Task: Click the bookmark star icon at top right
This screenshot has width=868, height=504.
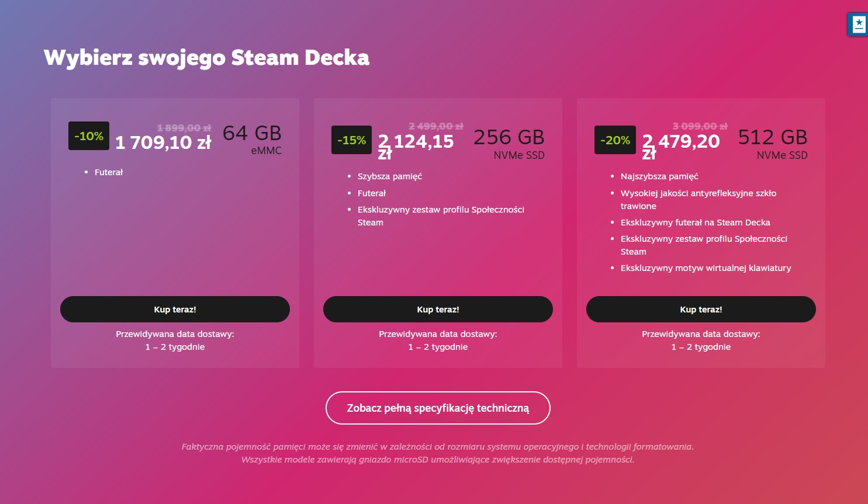Action: tap(859, 25)
